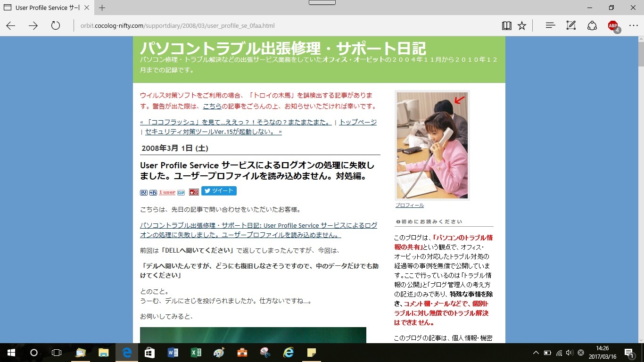Open previous post '「ココフラッシュ」を見て' link
This screenshot has height=362, width=644.
(x=236, y=122)
